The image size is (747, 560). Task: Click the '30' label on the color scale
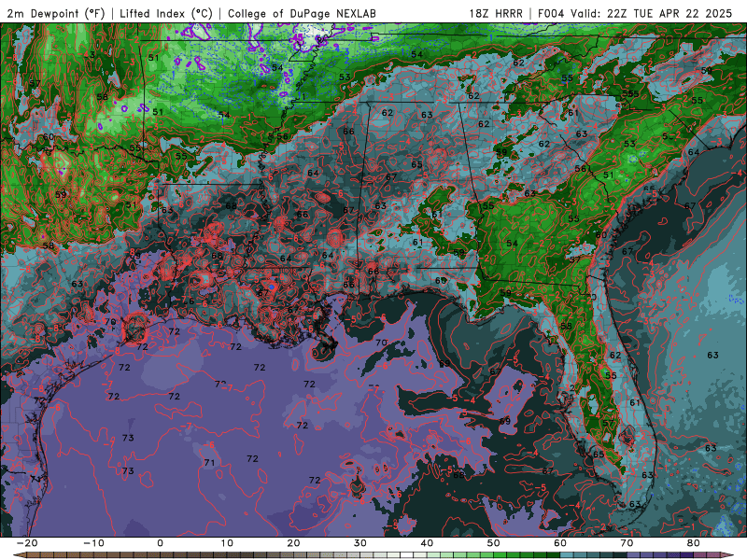pyautogui.click(x=360, y=543)
